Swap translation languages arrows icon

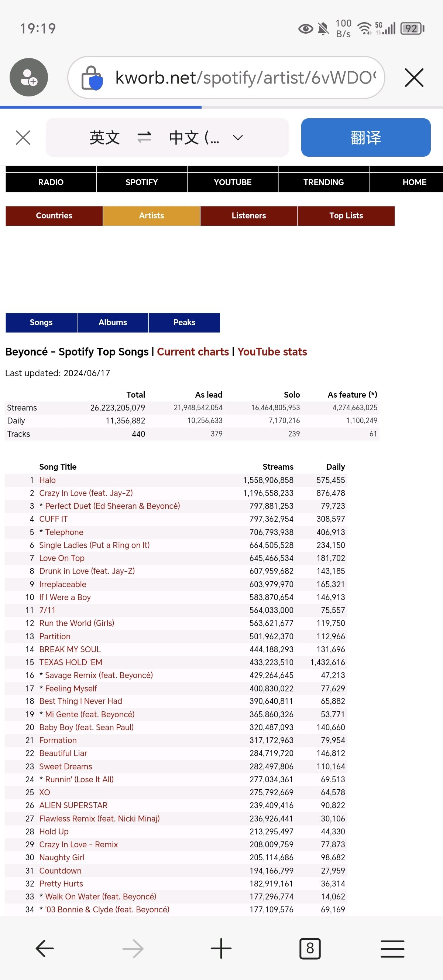(144, 137)
